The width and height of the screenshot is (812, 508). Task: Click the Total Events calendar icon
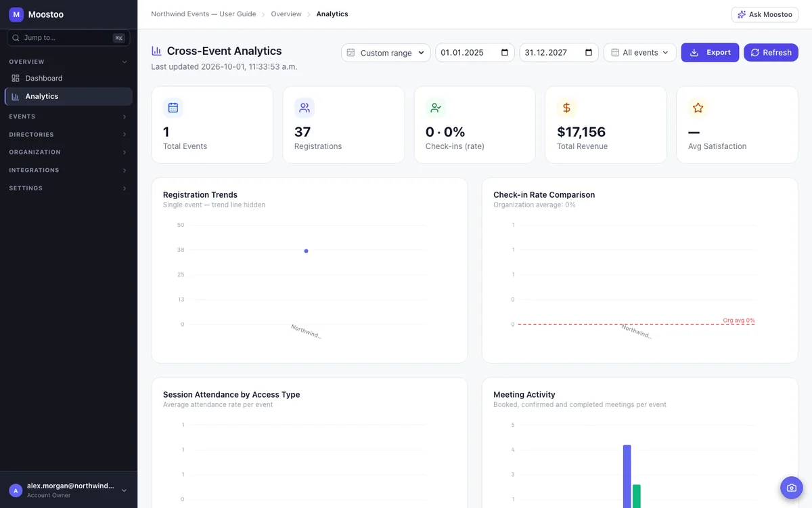[173, 108]
